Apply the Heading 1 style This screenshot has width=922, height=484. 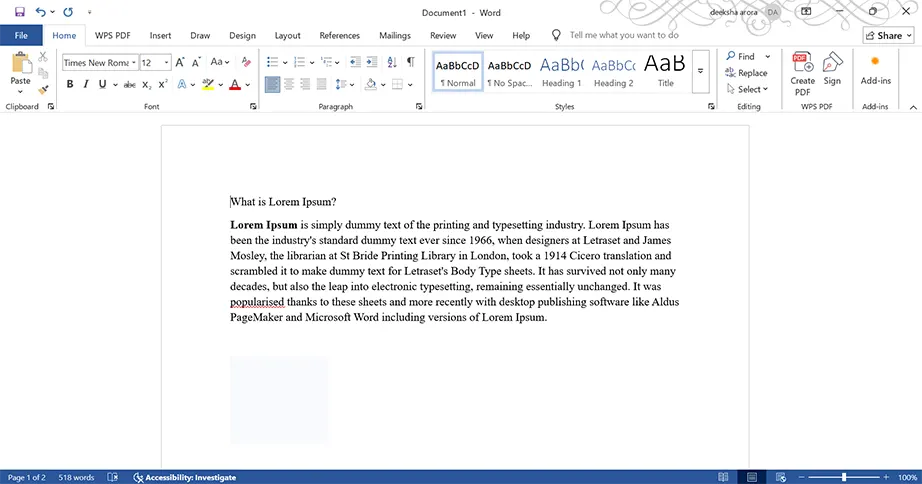click(562, 71)
